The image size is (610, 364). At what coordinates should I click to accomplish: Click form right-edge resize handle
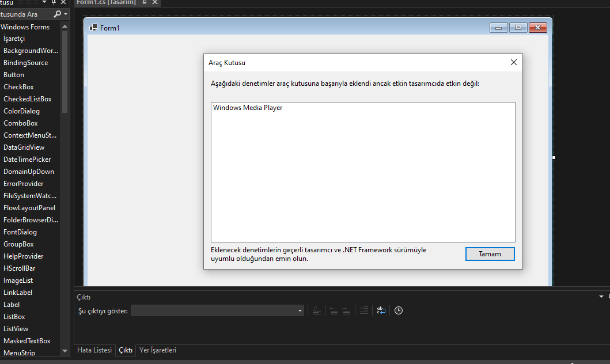pyautogui.click(x=554, y=157)
